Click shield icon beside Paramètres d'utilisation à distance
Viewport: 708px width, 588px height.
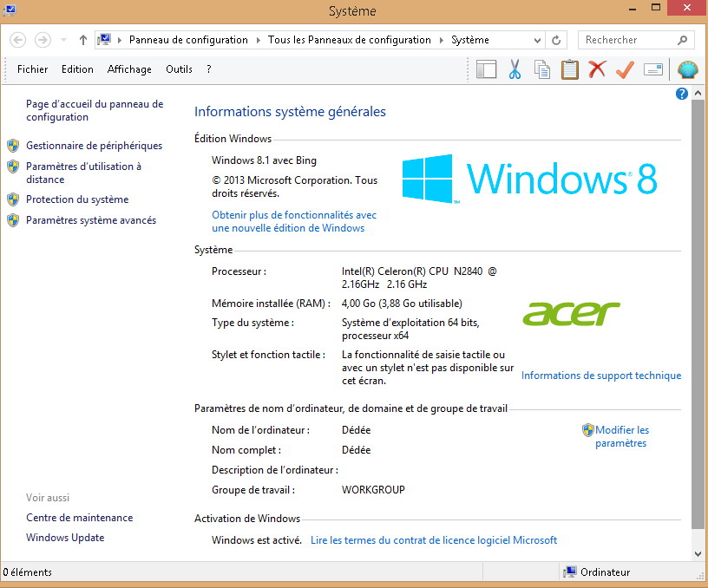13,167
